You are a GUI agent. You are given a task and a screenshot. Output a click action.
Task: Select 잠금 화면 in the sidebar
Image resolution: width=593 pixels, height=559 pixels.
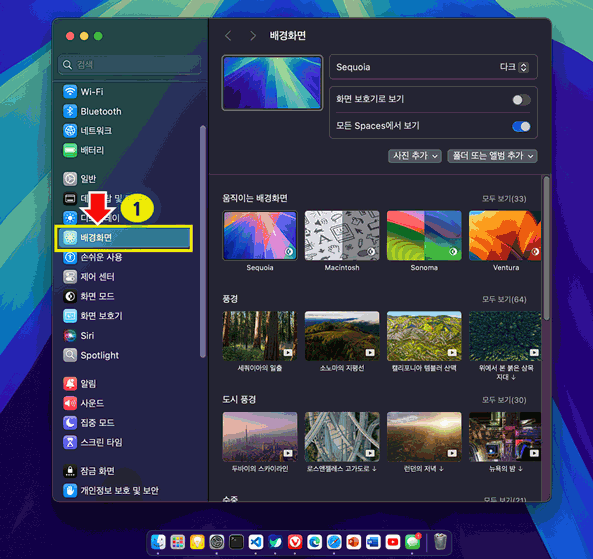click(x=88, y=471)
